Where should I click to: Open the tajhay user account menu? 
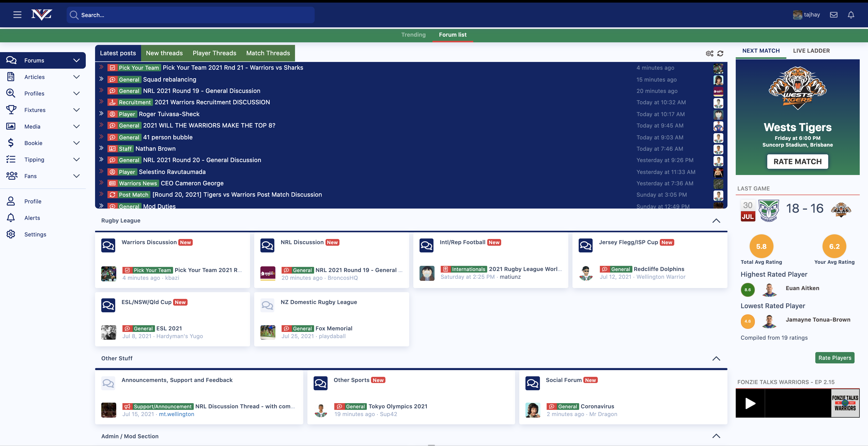pyautogui.click(x=806, y=15)
